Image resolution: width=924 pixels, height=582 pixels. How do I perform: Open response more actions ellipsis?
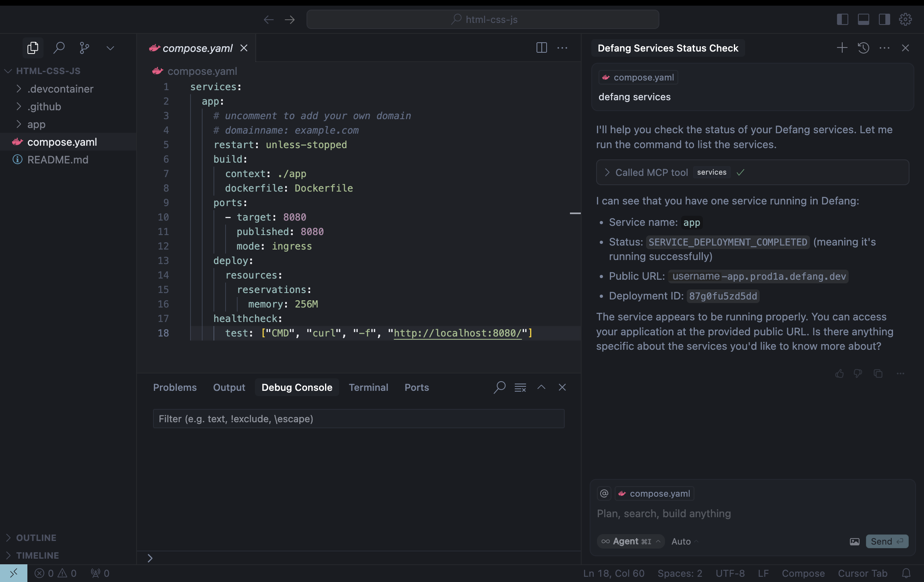(901, 374)
